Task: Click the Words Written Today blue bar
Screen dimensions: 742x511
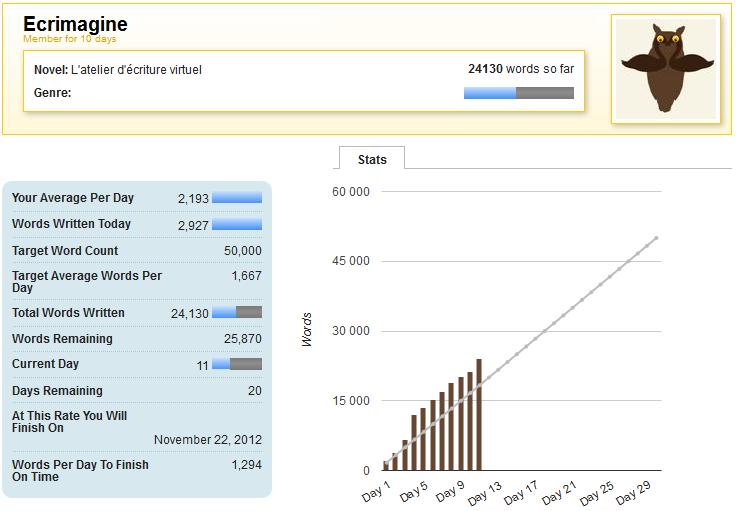Action: [237, 225]
